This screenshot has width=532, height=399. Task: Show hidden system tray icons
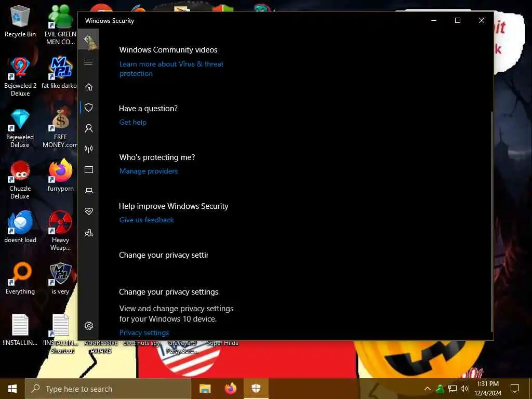point(428,389)
